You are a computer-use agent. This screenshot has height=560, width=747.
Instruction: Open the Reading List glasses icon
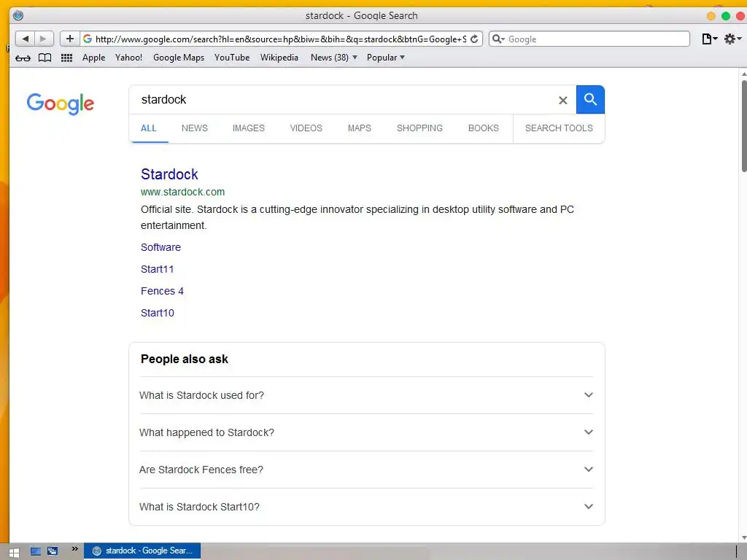pos(23,58)
